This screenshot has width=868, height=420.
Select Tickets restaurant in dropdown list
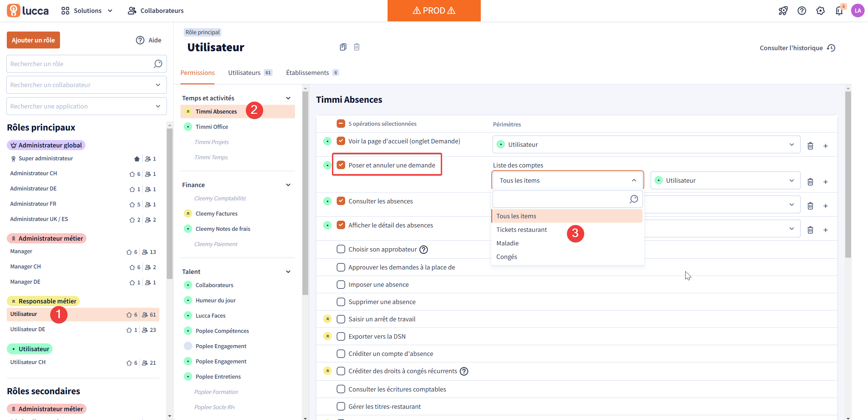(x=567, y=229)
